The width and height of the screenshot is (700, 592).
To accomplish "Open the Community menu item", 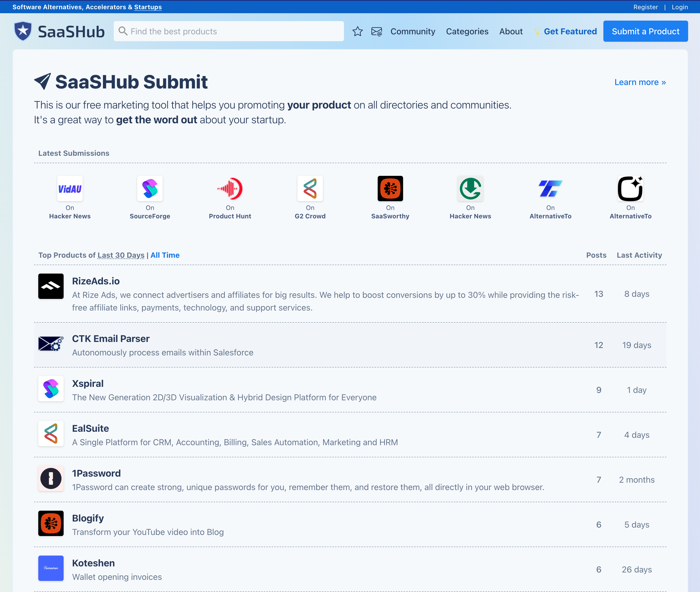I will coord(413,31).
